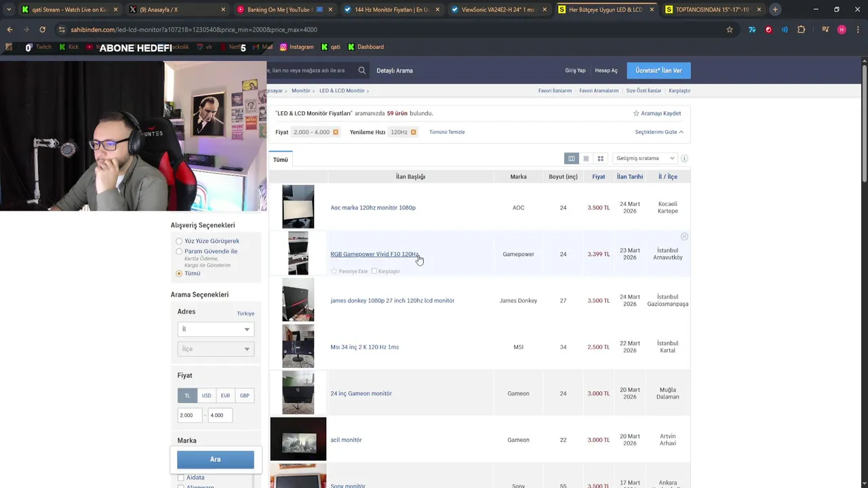Select the Yüz Yüze Görüşerek option
Image resolution: width=868 pixels, height=488 pixels.
tap(179, 241)
